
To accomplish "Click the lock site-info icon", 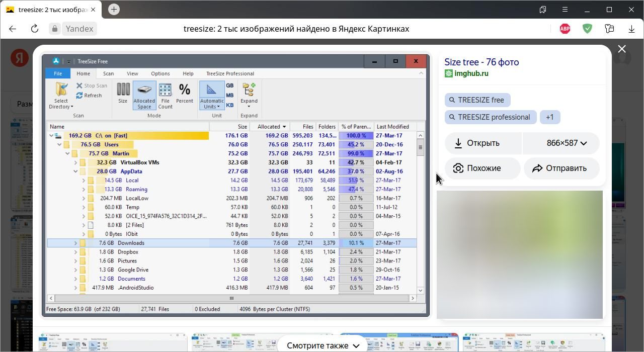I will point(55,29).
